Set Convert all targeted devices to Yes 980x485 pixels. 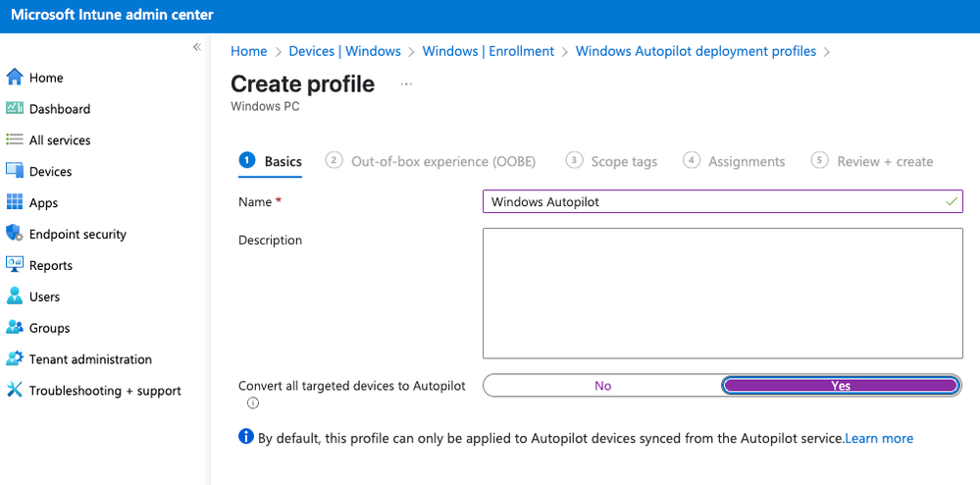coord(841,386)
